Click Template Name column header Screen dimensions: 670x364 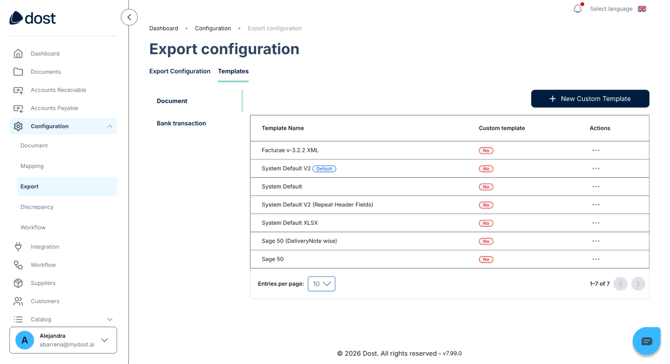click(x=283, y=128)
